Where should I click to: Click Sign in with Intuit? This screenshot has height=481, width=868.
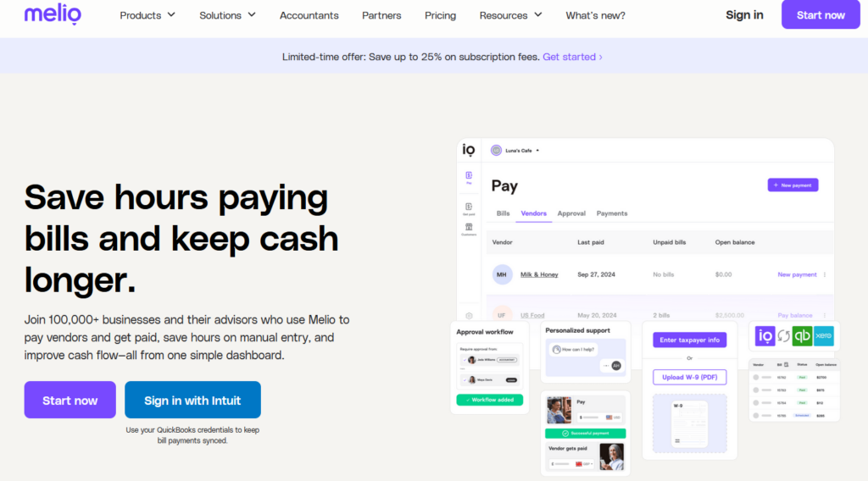click(x=192, y=400)
